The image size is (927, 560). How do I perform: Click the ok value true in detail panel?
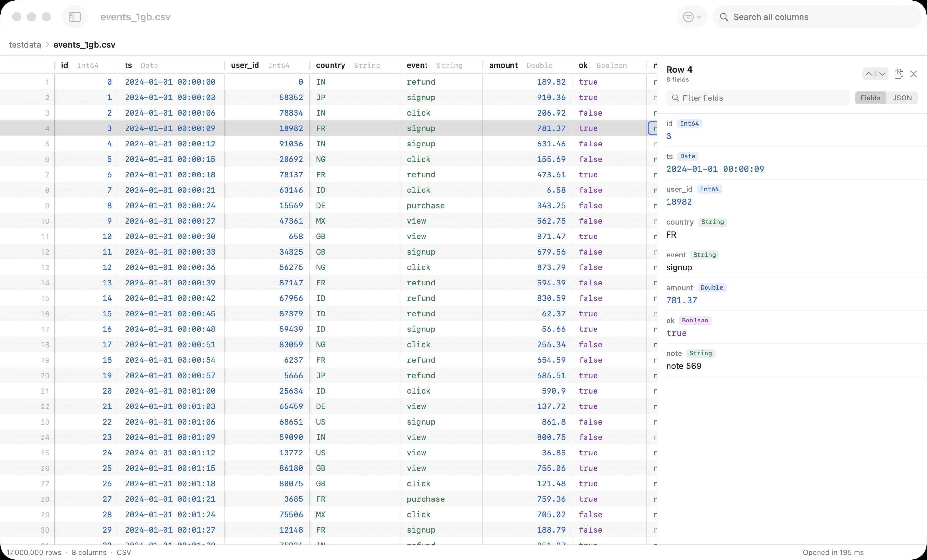(676, 333)
